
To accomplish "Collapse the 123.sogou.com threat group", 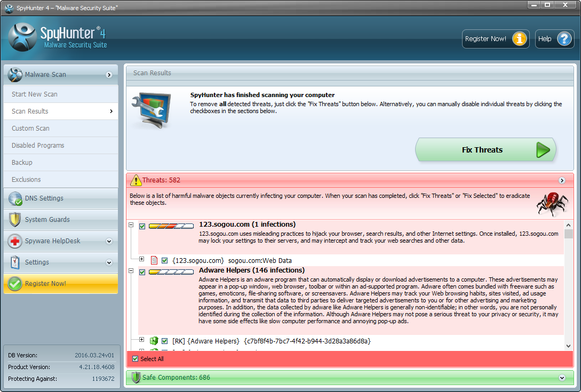I will coord(131,225).
